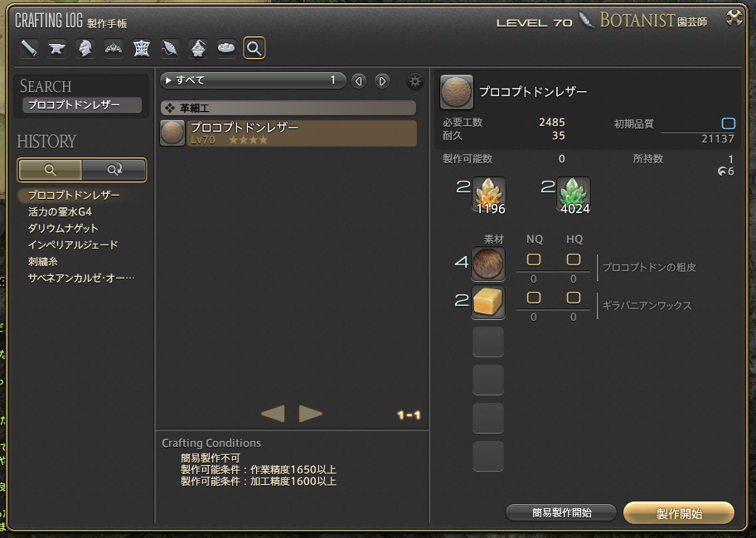Click the 所持数 retainer count icon
756x538 pixels.
click(722, 171)
